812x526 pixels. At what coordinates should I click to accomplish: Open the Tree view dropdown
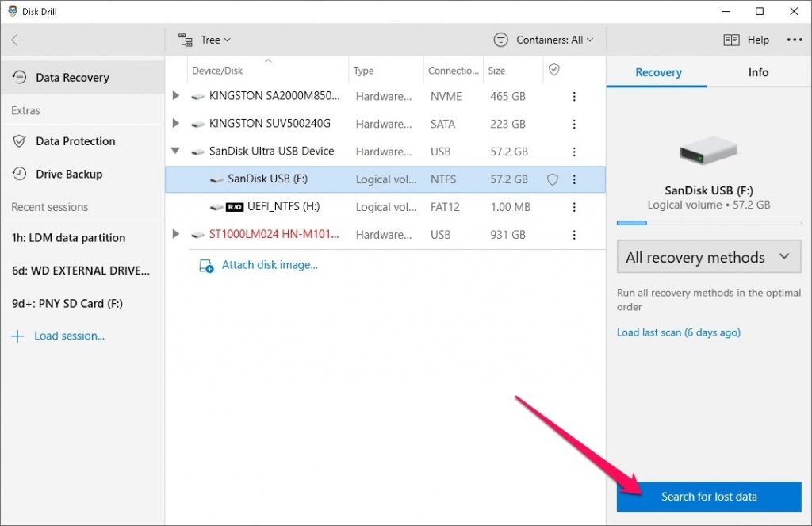(x=205, y=40)
